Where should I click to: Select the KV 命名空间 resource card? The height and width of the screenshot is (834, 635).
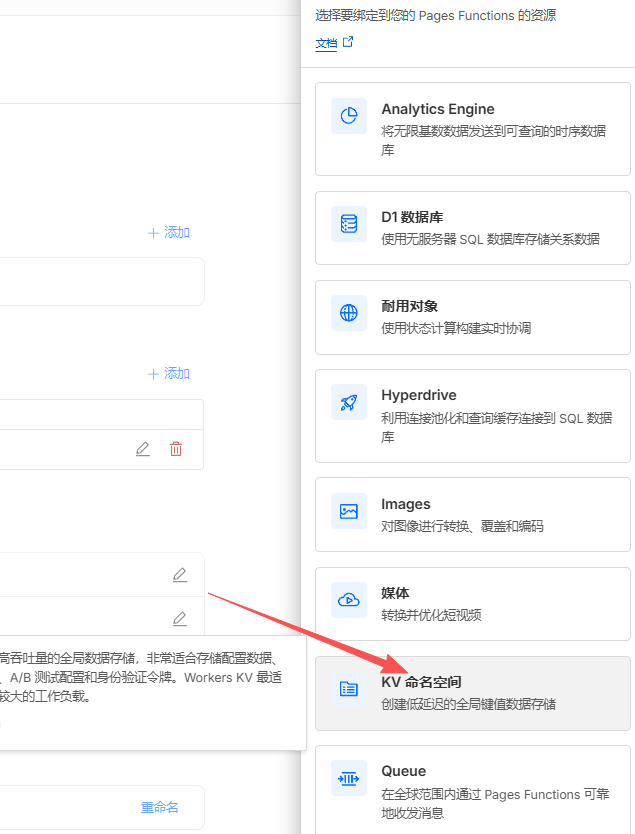[x=473, y=693]
